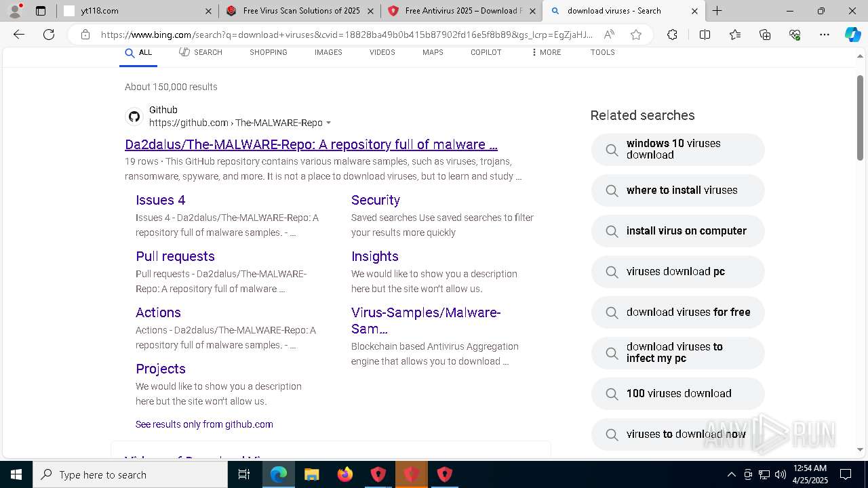This screenshot has height=488, width=868.
Task: Expand the MORE search categories menu
Action: [x=546, y=52]
